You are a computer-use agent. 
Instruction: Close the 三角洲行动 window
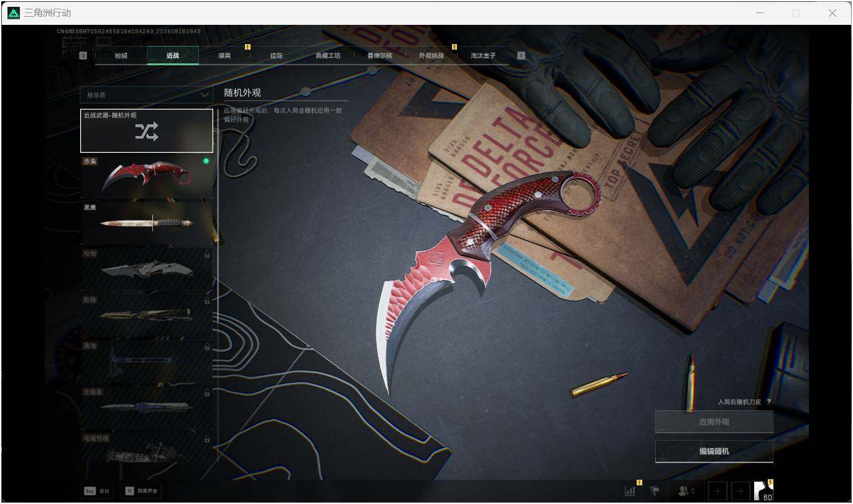832,12
